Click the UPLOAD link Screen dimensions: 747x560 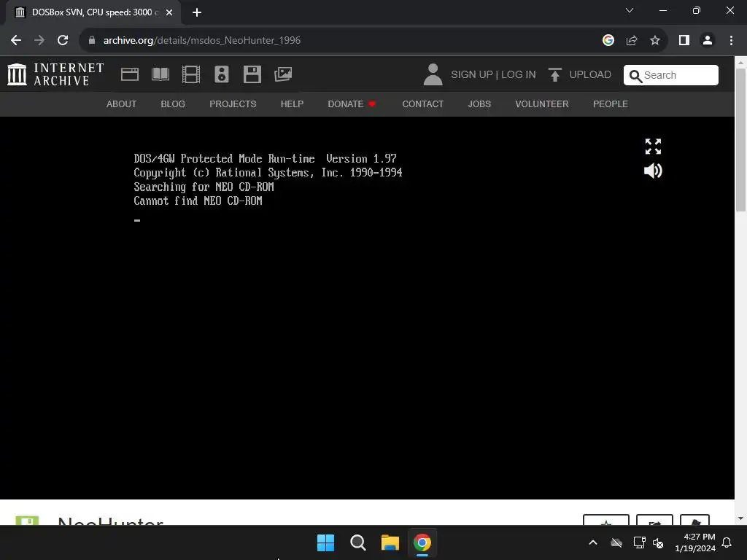[x=589, y=75]
